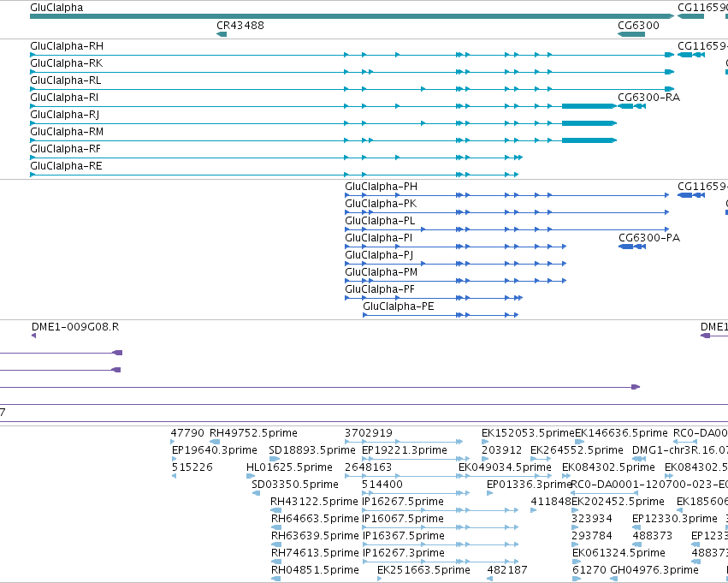Pick transcript GluClalpha-RE

[x=66, y=166]
